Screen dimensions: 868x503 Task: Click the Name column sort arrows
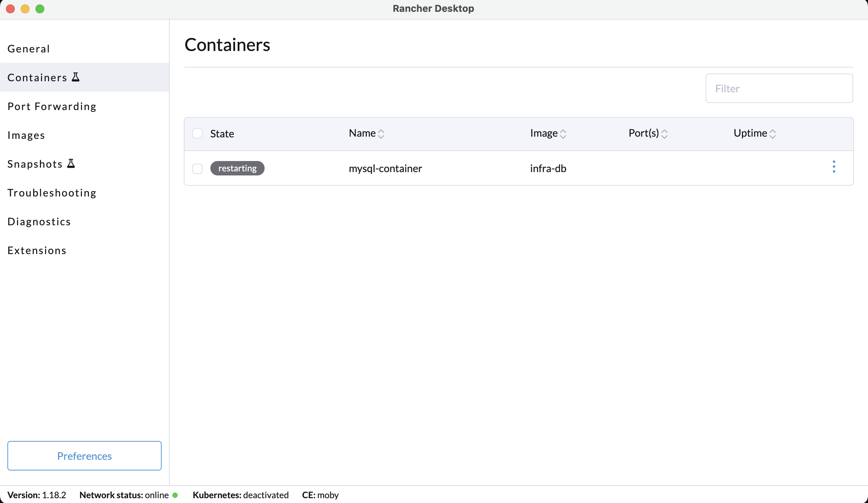point(381,134)
